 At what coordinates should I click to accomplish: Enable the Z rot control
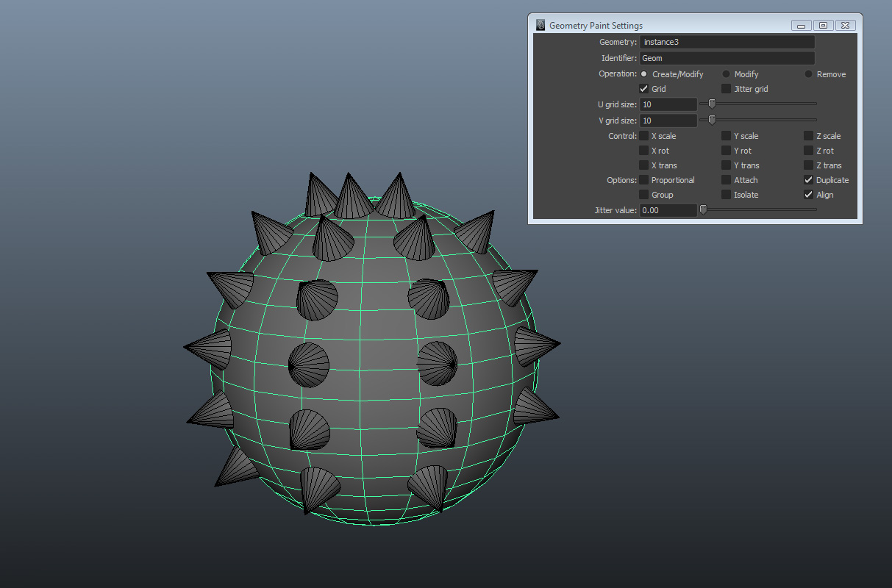pos(808,150)
